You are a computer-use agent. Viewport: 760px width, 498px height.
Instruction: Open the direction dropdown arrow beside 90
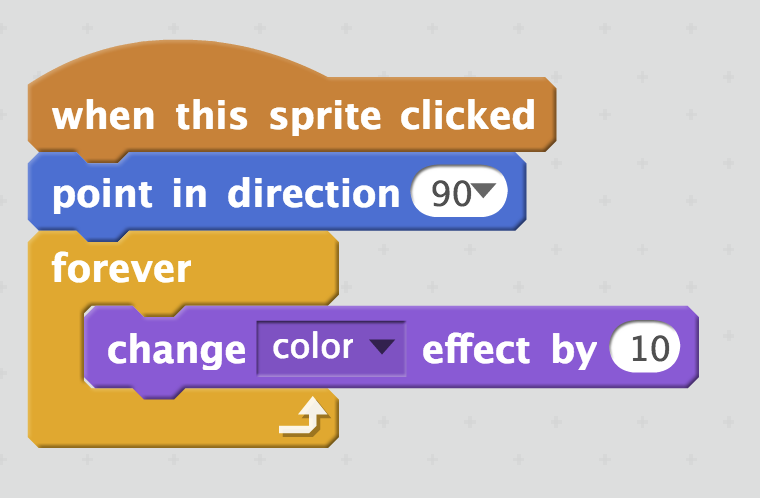coord(485,190)
